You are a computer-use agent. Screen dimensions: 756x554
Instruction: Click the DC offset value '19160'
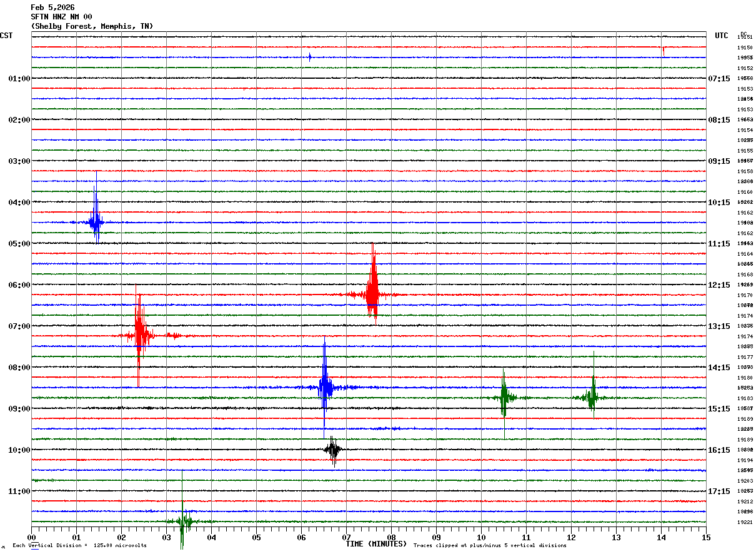(x=745, y=192)
